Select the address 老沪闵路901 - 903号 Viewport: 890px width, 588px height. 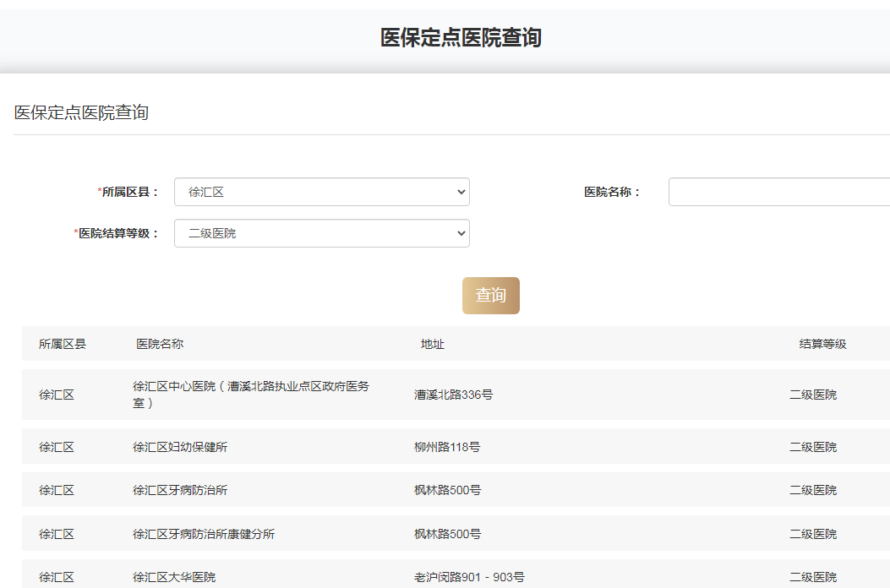click(469, 577)
